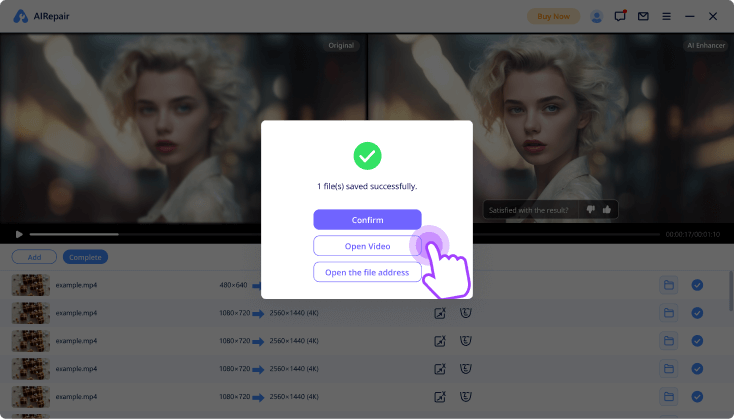Open the mail envelope icon
Image resolution: width=734 pixels, height=419 pixels.
(643, 16)
